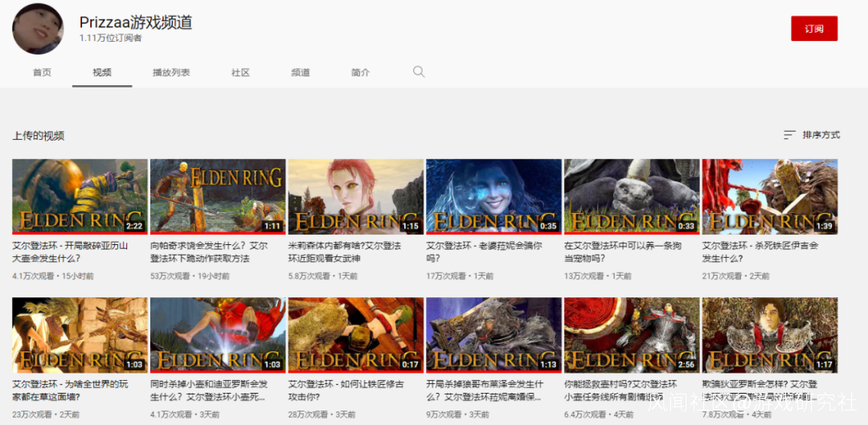Viewport: 868px width, 425px height.
Task: Click the 1.11万位订阅者 subscriber count
Action: pos(110,39)
